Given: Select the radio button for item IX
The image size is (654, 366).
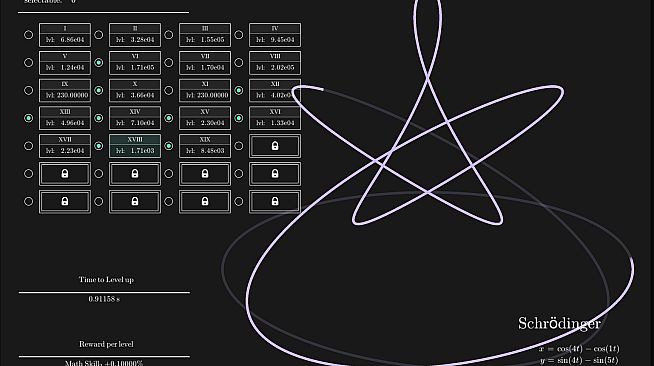Looking at the screenshot, I should [28, 90].
